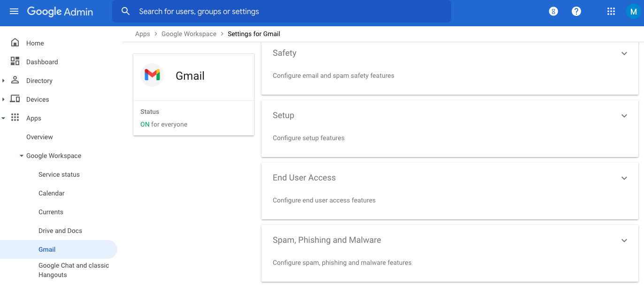The width and height of the screenshot is (644, 285).
Task: Click Google Workspace breadcrumb link
Action: pyautogui.click(x=189, y=34)
